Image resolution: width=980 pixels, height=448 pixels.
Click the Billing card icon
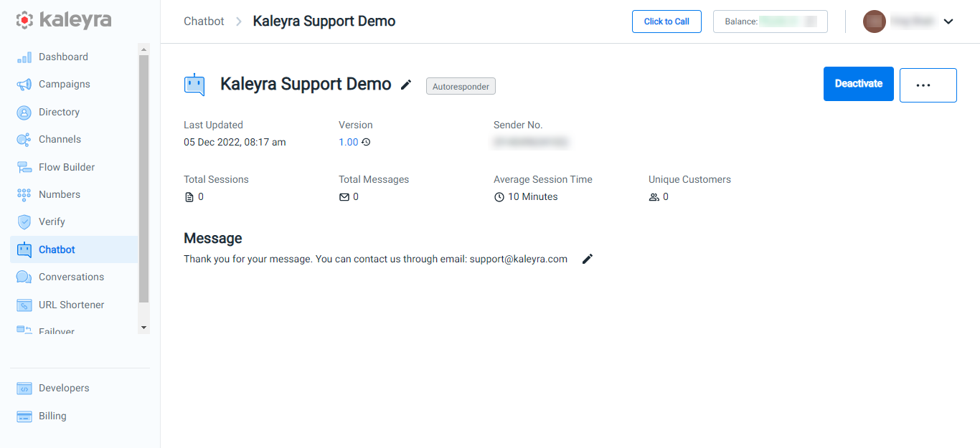(24, 416)
